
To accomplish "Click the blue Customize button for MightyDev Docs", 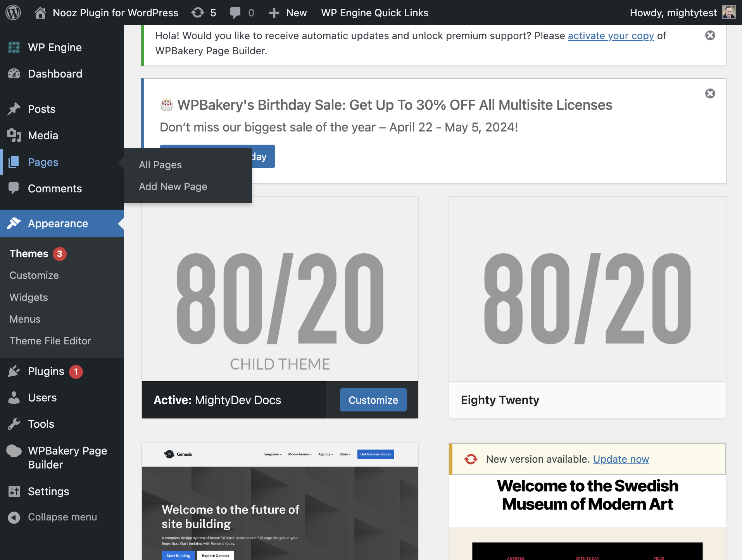I will point(373,400).
